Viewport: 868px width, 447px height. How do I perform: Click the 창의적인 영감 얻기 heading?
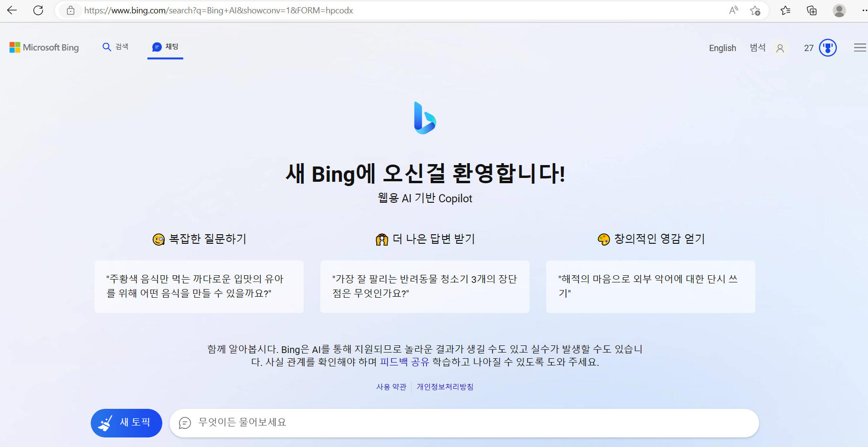point(659,239)
